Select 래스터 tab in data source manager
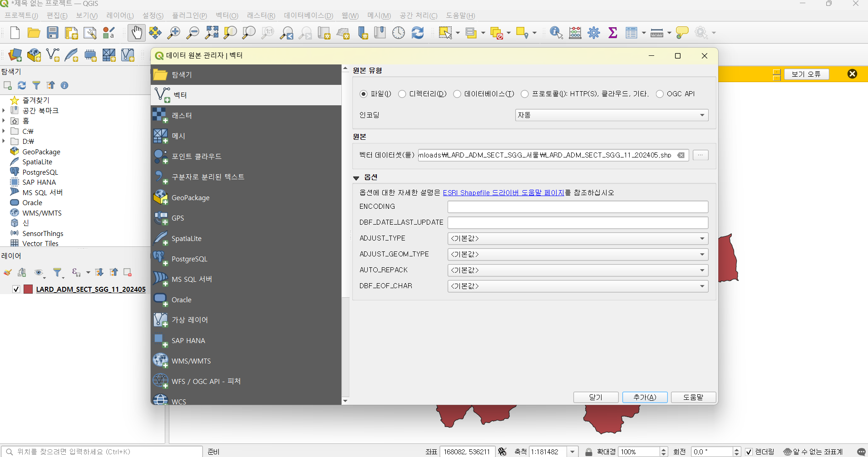This screenshot has width=868, height=457. click(246, 116)
